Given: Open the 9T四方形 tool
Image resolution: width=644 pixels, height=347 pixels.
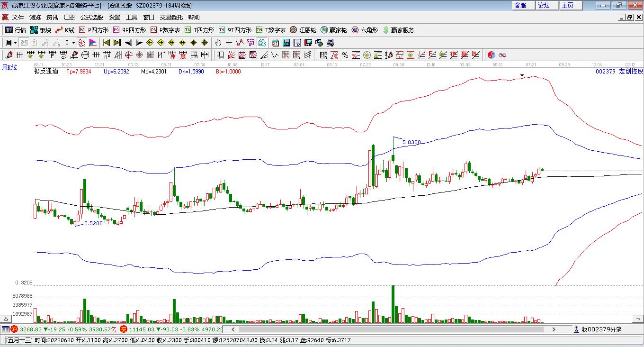Looking at the screenshot, I should (x=235, y=30).
